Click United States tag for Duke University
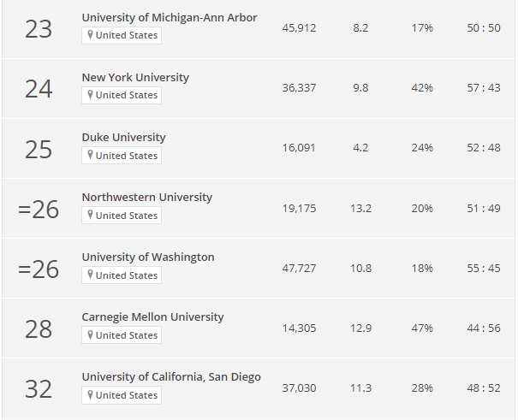Image resolution: width=518 pixels, height=420 pixels. point(122,156)
